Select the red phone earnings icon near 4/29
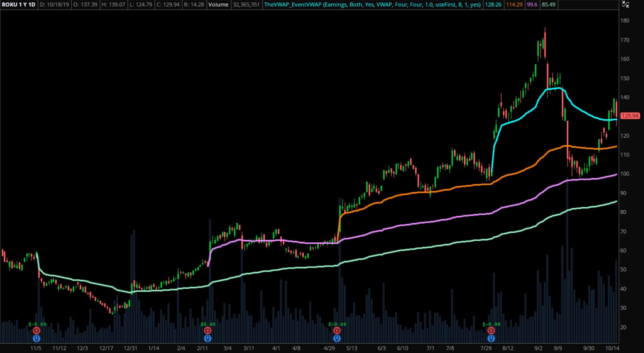 (x=337, y=330)
